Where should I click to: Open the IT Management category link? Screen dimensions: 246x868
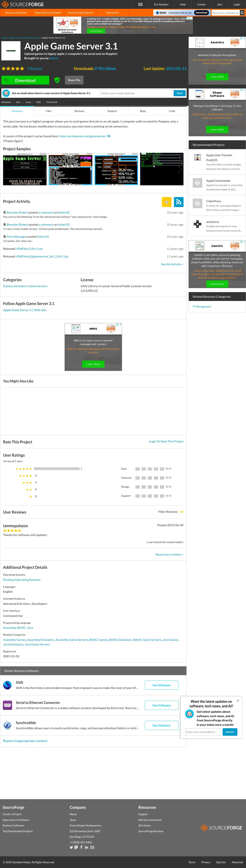pyautogui.click(x=202, y=307)
